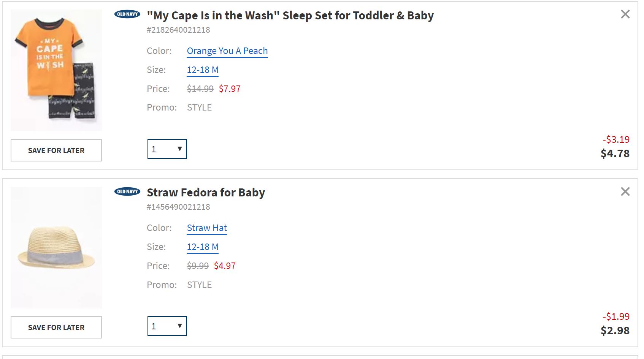Image resolution: width=644 pixels, height=359 pixels.
Task: Open the Straw Fedora for Baby title
Action: click(206, 193)
